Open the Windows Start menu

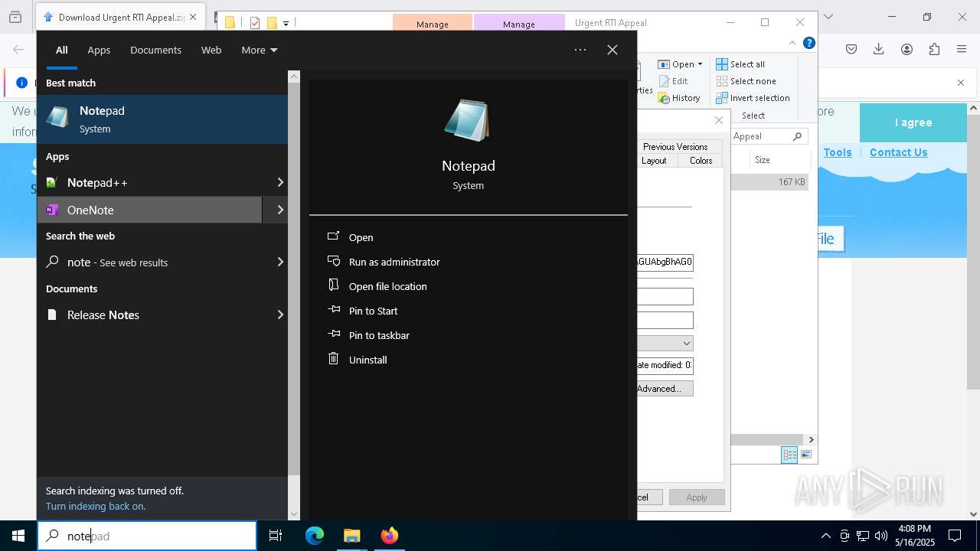point(18,536)
